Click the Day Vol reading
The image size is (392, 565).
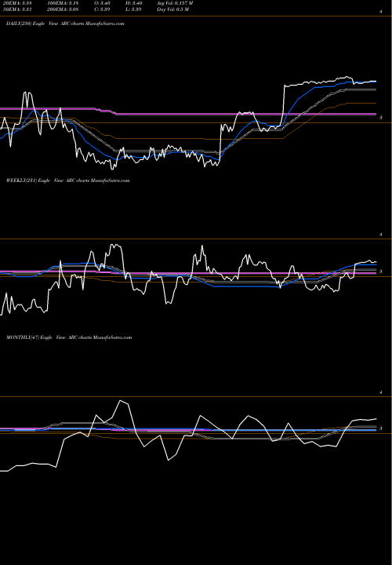172,9
